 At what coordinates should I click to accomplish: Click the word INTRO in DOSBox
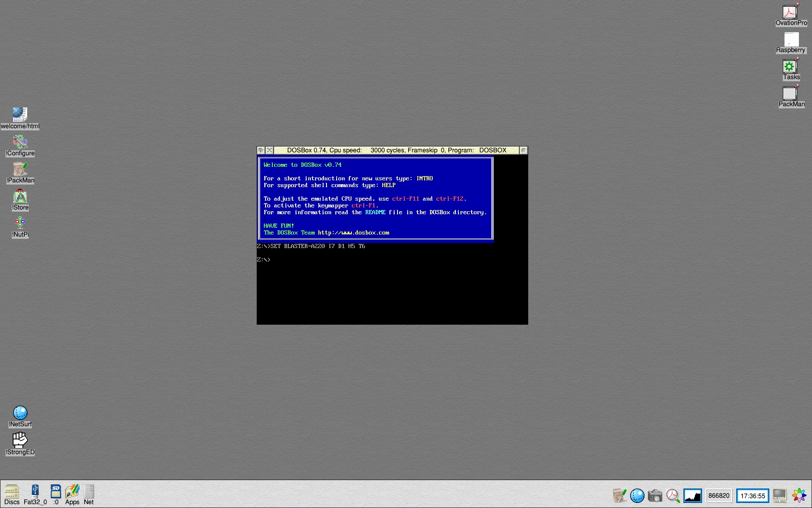[424, 178]
